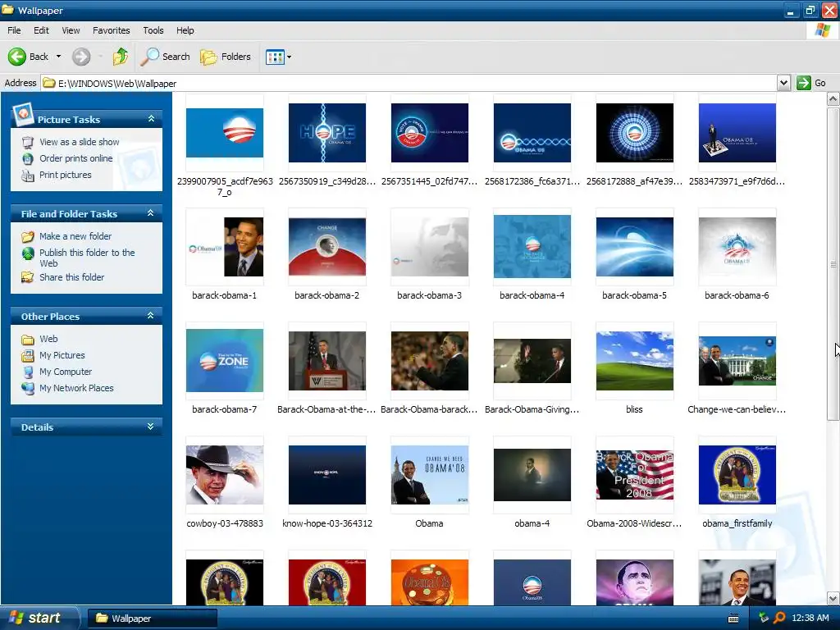Viewport: 840px width, 630px height.
Task: Select the cowboy-03-478883 thumbnail
Action: point(225,475)
